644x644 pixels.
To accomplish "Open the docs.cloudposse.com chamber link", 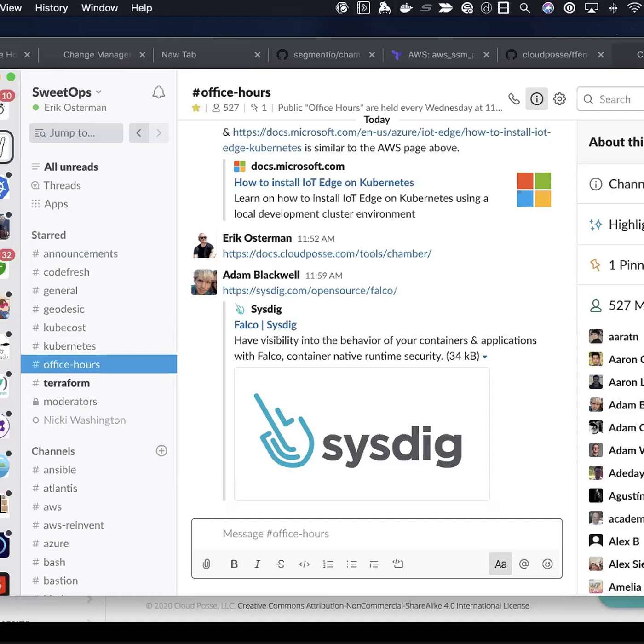I will coord(327,254).
